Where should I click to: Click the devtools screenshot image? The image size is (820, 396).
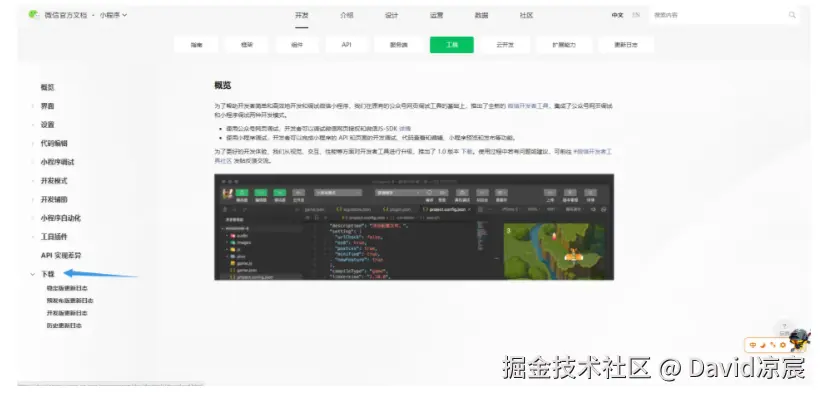[414, 227]
